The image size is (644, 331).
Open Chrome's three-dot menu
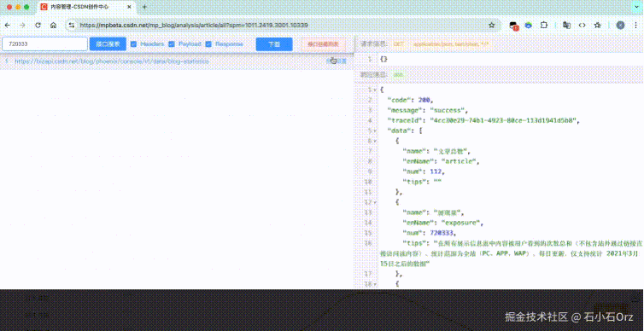point(636,25)
